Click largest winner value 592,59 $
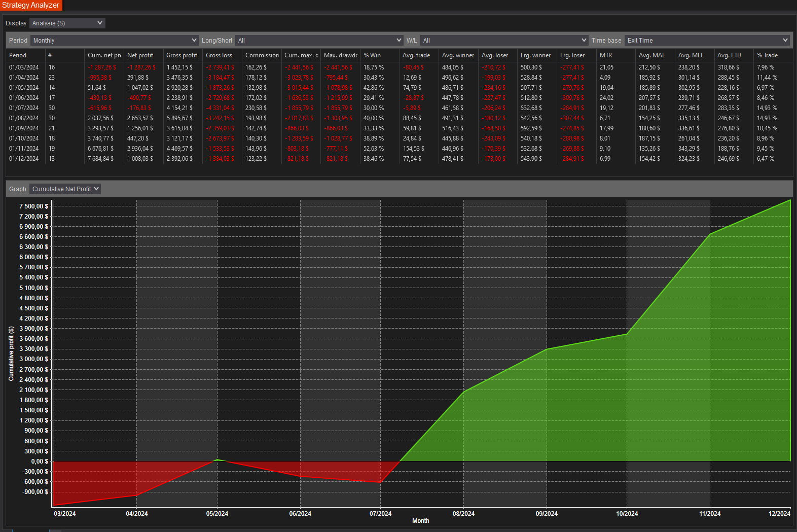797x532 pixels. (x=531, y=128)
